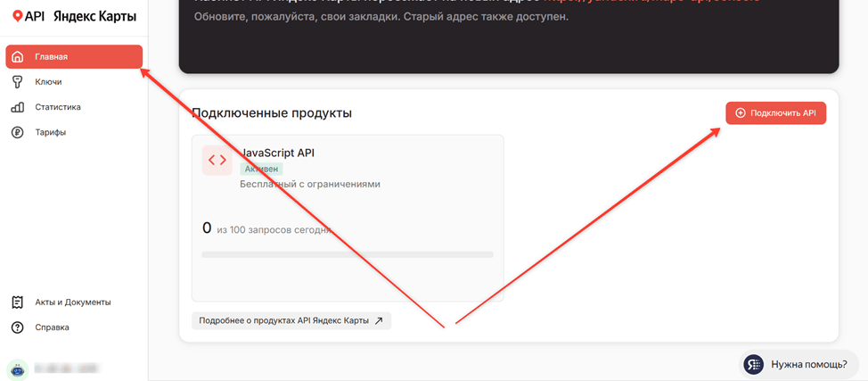Click the JavaScript API code brackets icon
This screenshot has width=868, height=381.
pyautogui.click(x=217, y=161)
